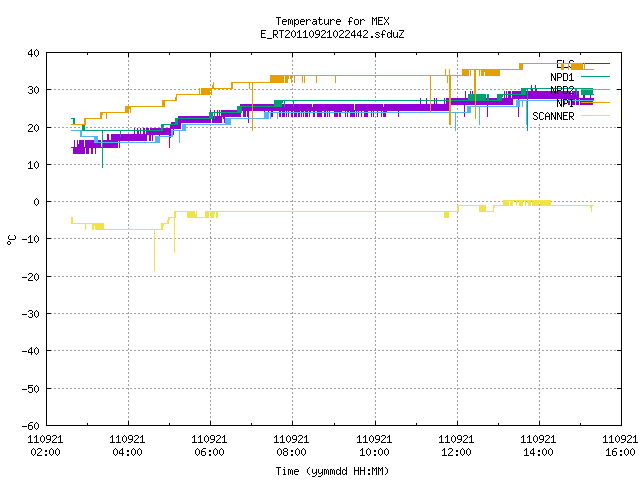Click the 'NPD2' legend label
Image resolution: width=640 pixels, height=480 pixels.
(562, 90)
